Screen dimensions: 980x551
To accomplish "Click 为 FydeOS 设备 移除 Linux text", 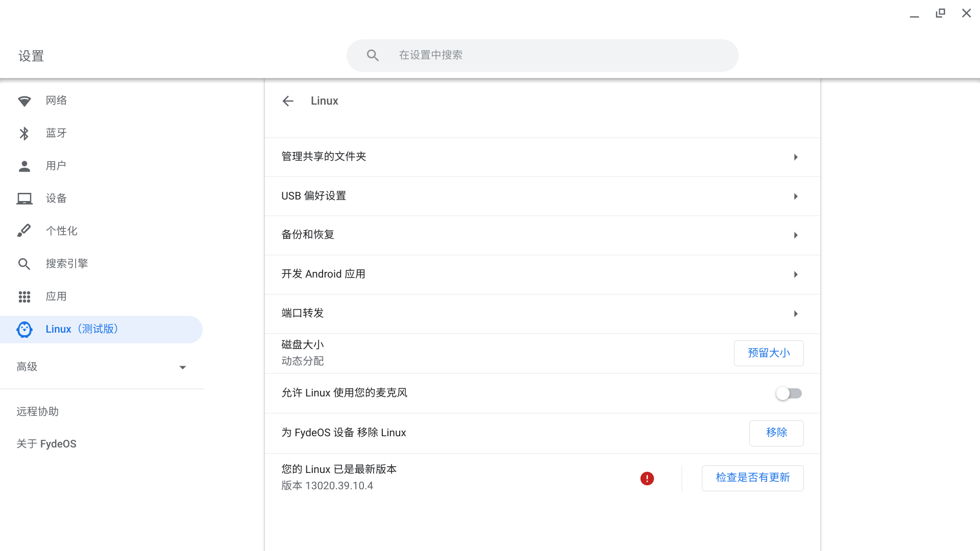I will (x=344, y=433).
